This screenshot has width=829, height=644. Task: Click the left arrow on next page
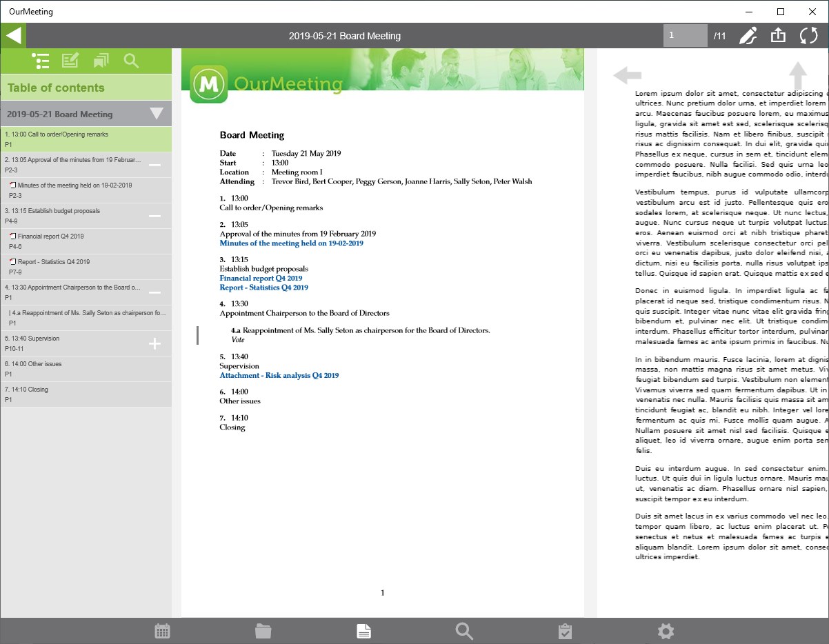point(628,75)
